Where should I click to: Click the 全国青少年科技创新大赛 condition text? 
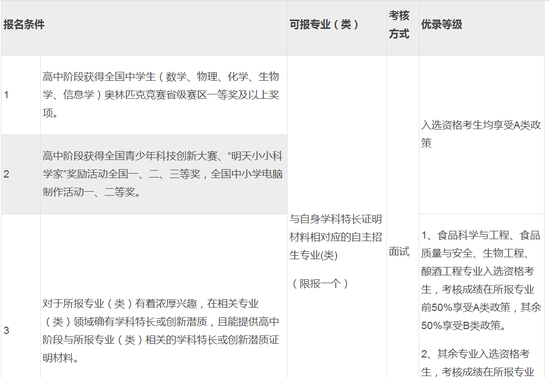162,174
